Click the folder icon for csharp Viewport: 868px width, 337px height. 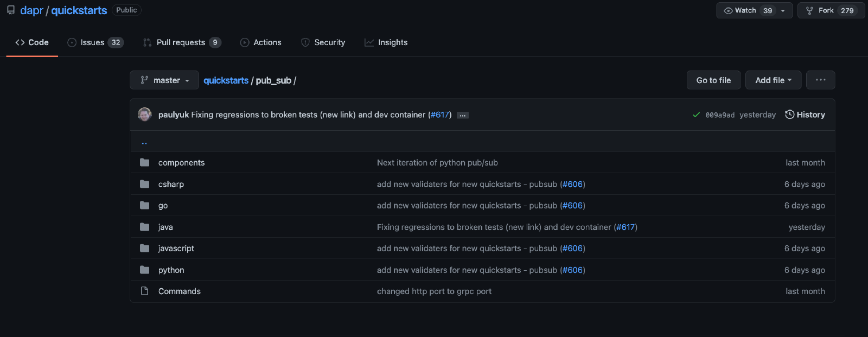pyautogui.click(x=144, y=184)
